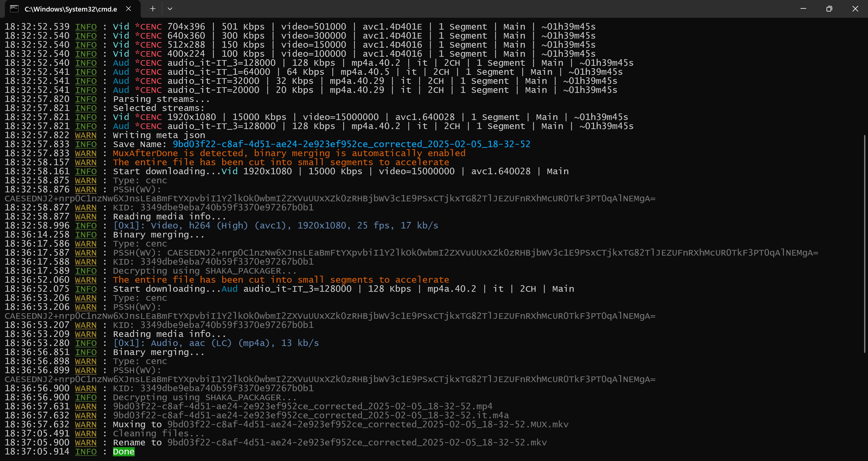Close the C:\Windows\System32\cmd.exe tab
The image size is (868, 461).
click(128, 9)
